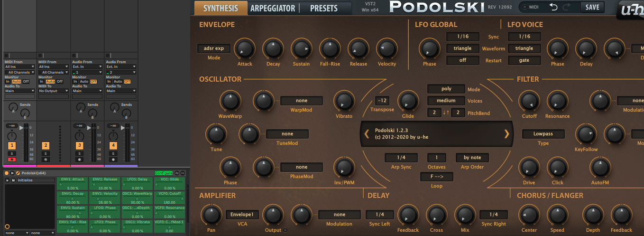Viewport: 644px width, 236px height.
Task: Solo track 1 with S button
Action: tap(12, 153)
